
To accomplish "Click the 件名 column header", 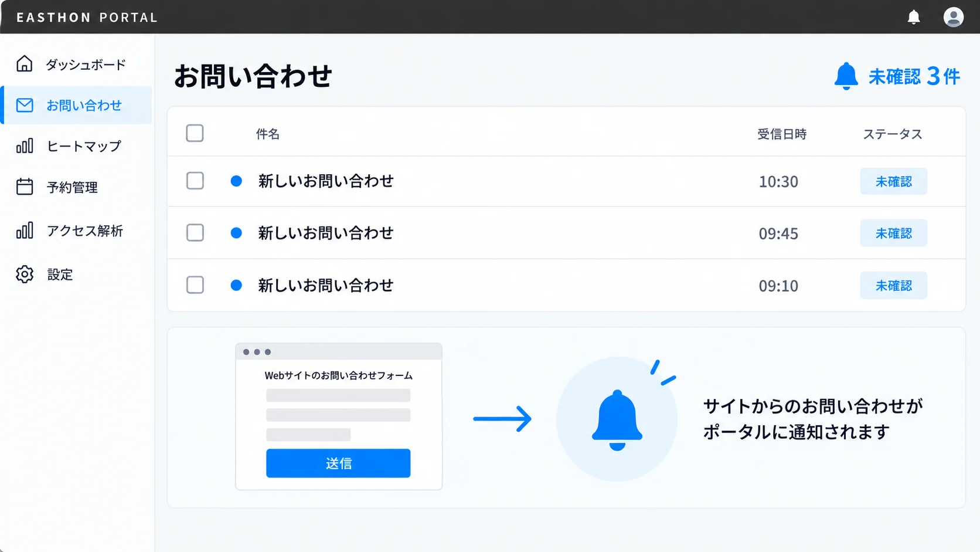I will [268, 134].
